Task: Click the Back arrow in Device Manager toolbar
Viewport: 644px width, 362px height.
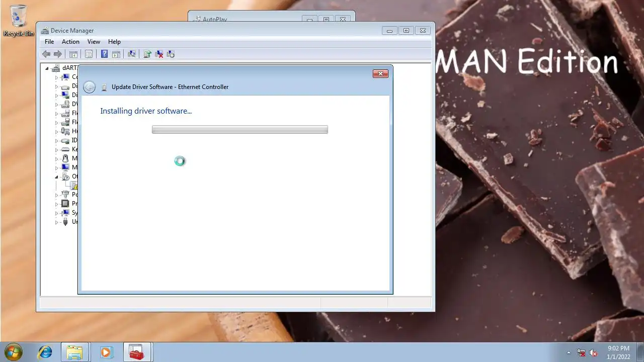Action: coord(46,54)
